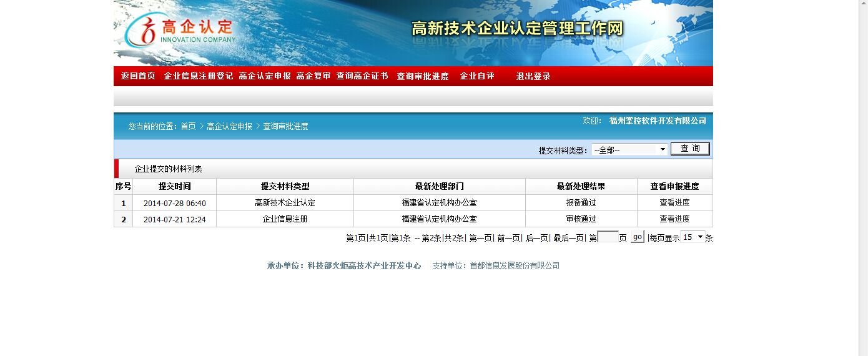The width and height of the screenshot is (868, 356).
Task: Click the 提交材料类型 column header
Action: point(285,187)
